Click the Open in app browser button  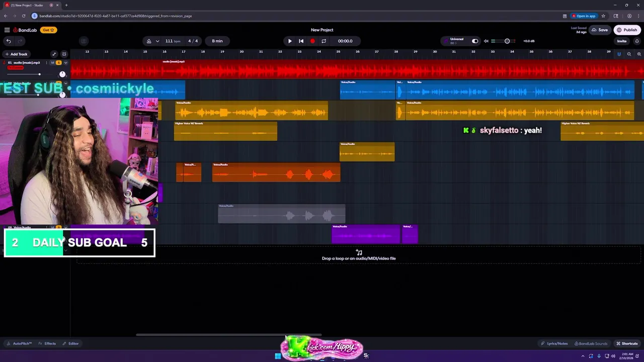pos(584,16)
